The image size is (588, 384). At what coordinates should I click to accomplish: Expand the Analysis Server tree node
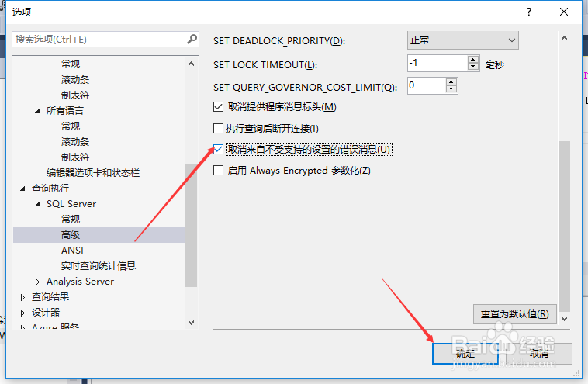click(x=37, y=282)
